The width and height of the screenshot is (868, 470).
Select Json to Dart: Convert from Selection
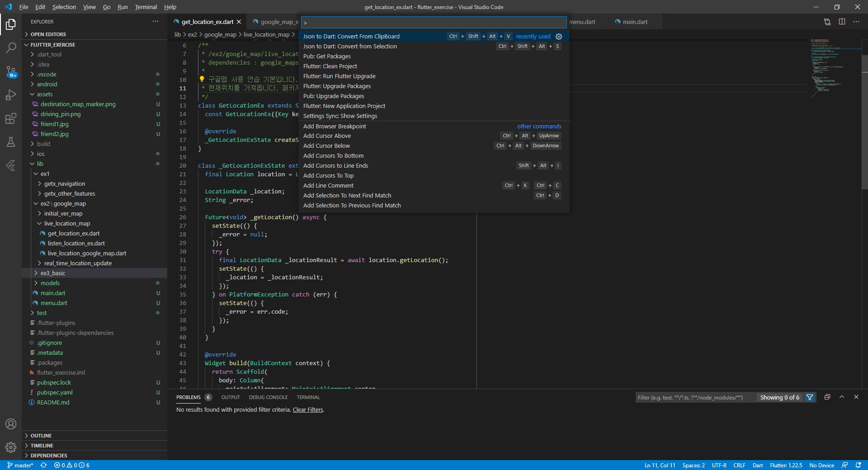(x=434, y=47)
